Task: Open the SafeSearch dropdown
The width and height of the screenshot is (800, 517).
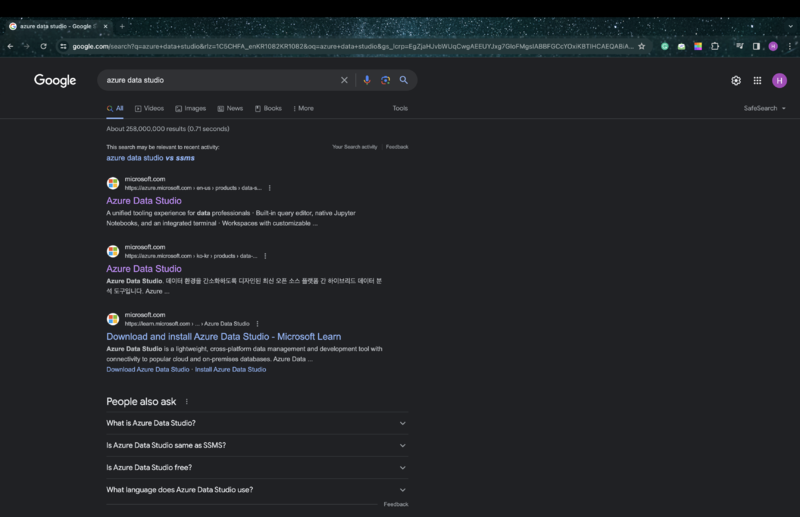Action: [764, 108]
